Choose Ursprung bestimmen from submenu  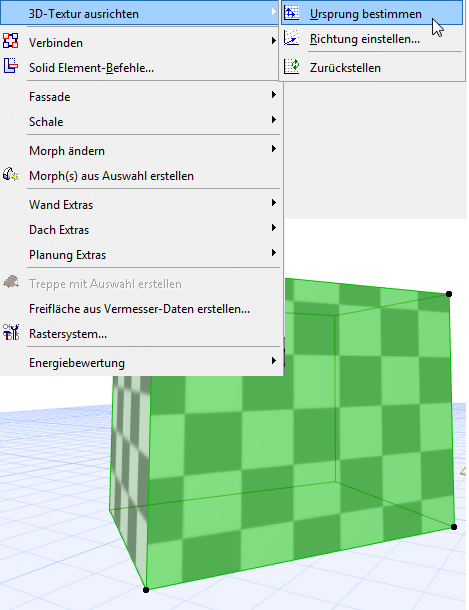[x=372, y=14]
